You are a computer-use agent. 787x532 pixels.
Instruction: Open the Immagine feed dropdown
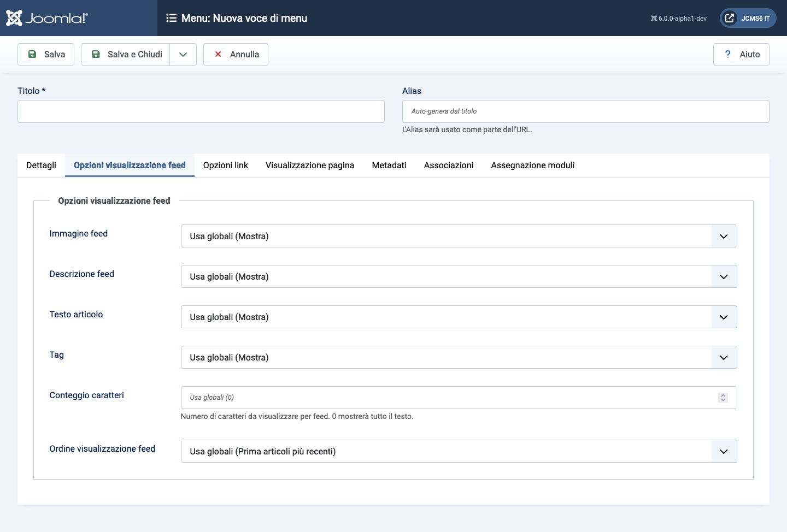(x=459, y=236)
